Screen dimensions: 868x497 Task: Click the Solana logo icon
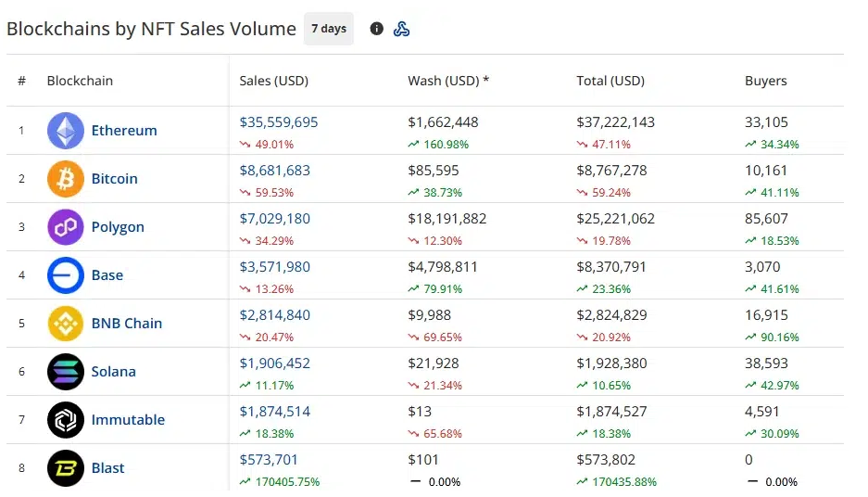pyautogui.click(x=66, y=372)
